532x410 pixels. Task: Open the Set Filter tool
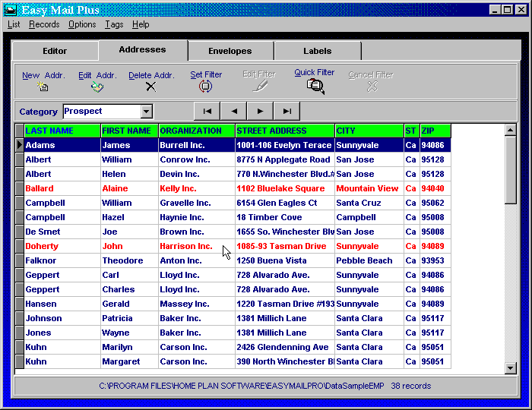[206, 86]
